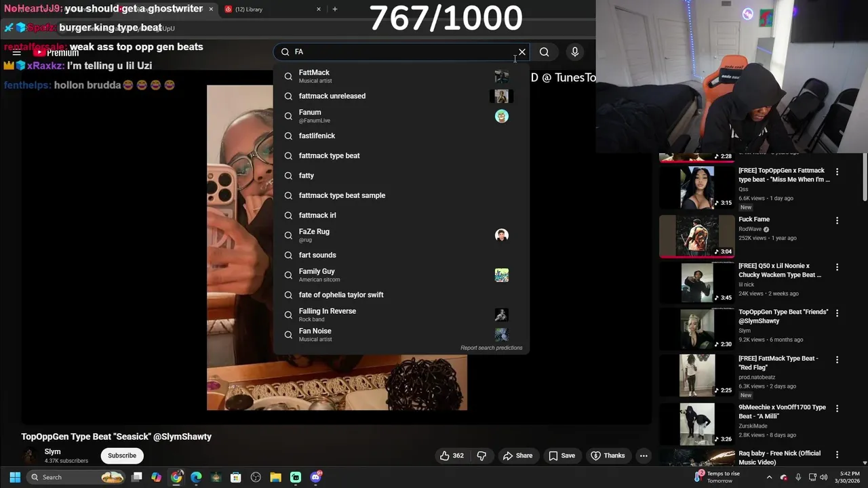Open options for 'Miss Me When I'm' video
The height and width of the screenshot is (488, 868).
pos(837,172)
